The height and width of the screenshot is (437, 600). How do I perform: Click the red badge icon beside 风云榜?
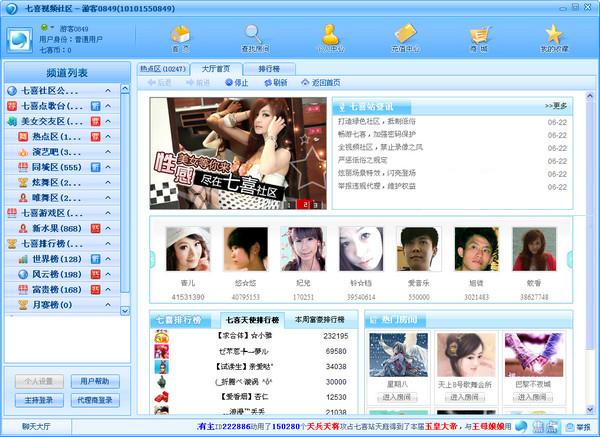95,274
